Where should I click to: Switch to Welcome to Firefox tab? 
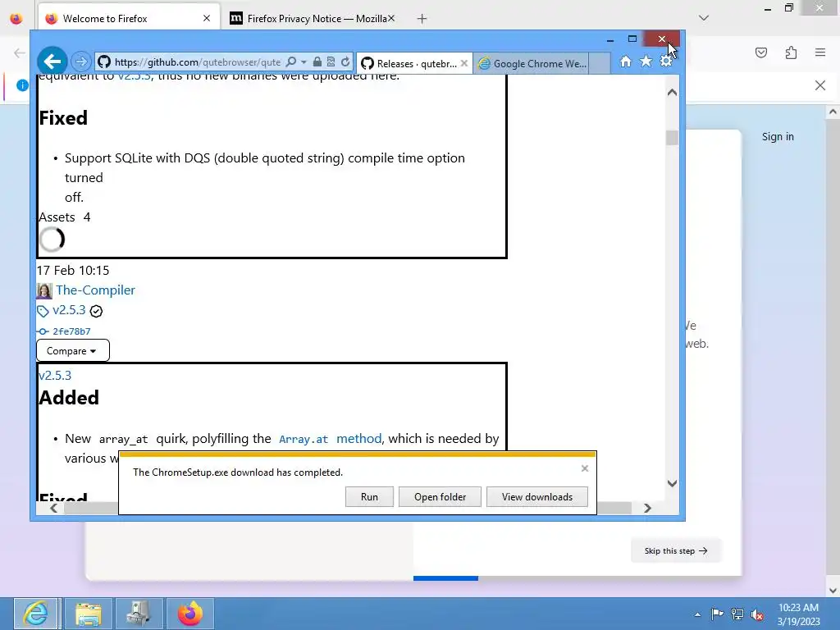(x=129, y=19)
